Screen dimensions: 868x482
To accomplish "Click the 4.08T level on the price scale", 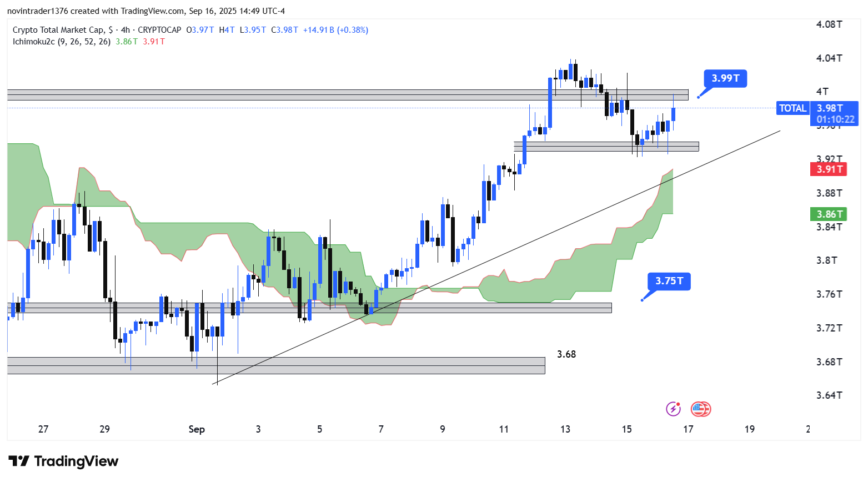I will [829, 24].
